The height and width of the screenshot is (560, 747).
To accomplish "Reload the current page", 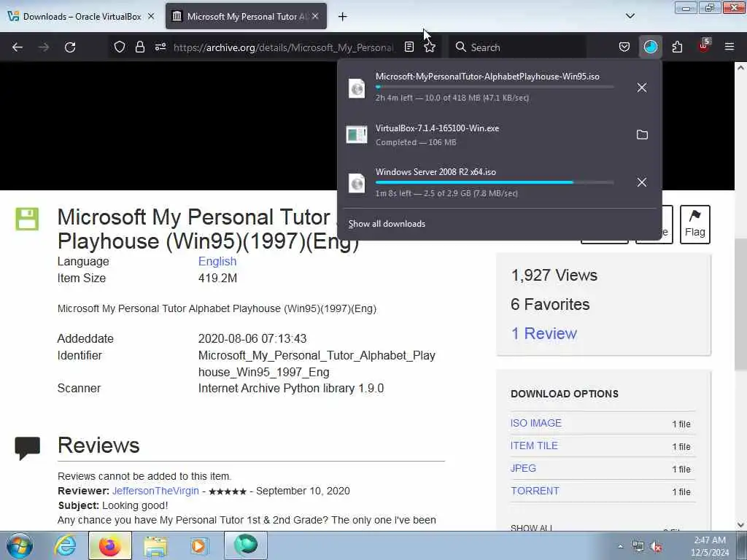I will click(70, 47).
